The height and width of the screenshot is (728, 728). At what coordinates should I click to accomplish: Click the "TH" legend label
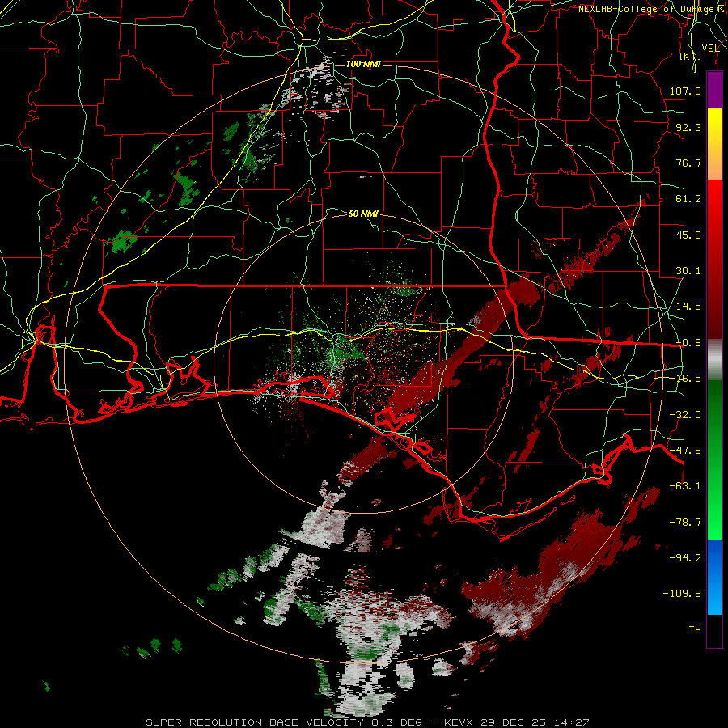[695, 630]
